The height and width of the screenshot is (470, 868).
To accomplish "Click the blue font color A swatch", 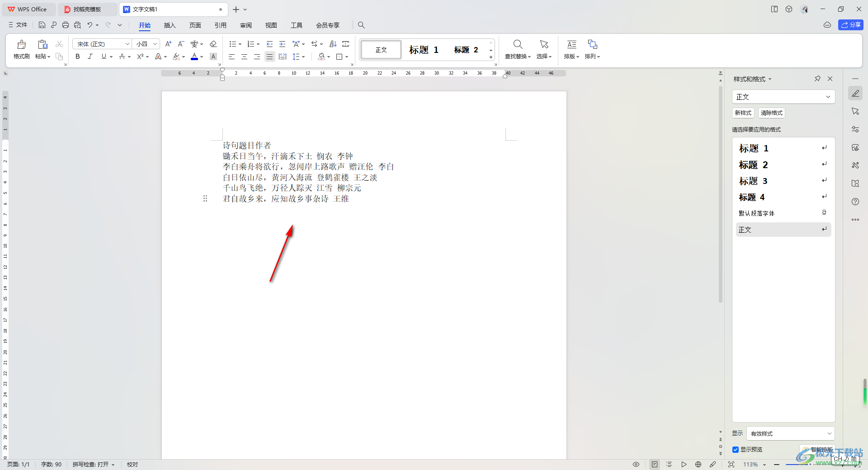I will click(194, 56).
